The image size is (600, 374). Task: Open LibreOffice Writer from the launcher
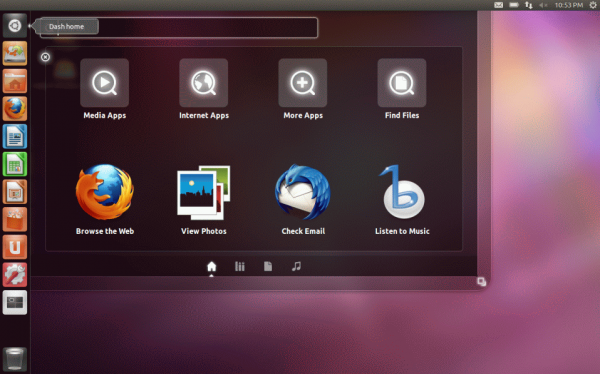(x=15, y=136)
